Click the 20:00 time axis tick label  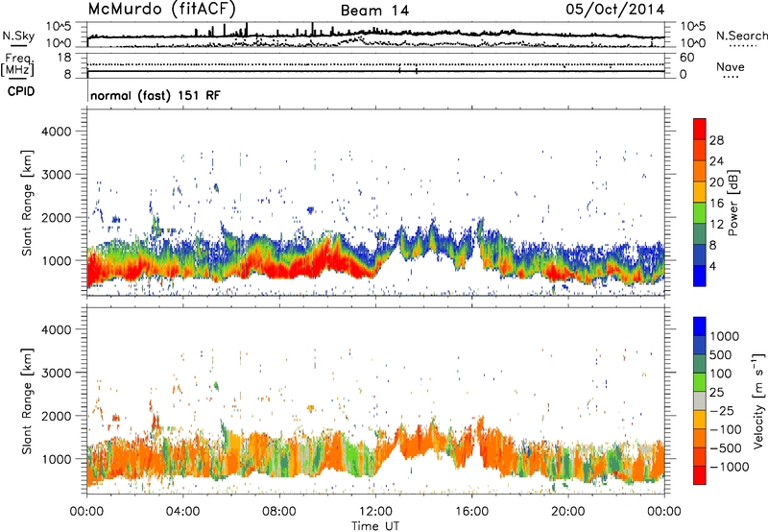(567, 512)
